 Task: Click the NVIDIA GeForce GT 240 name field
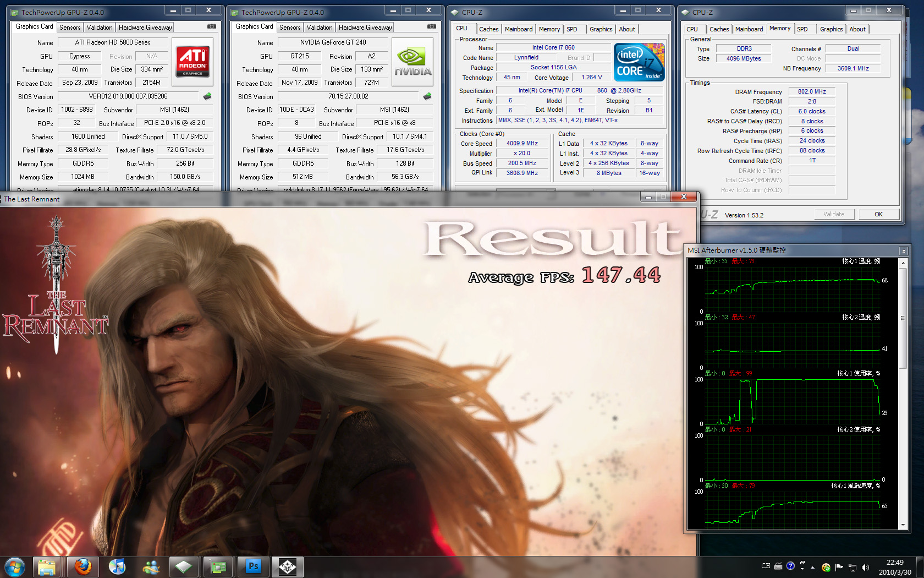333,42
